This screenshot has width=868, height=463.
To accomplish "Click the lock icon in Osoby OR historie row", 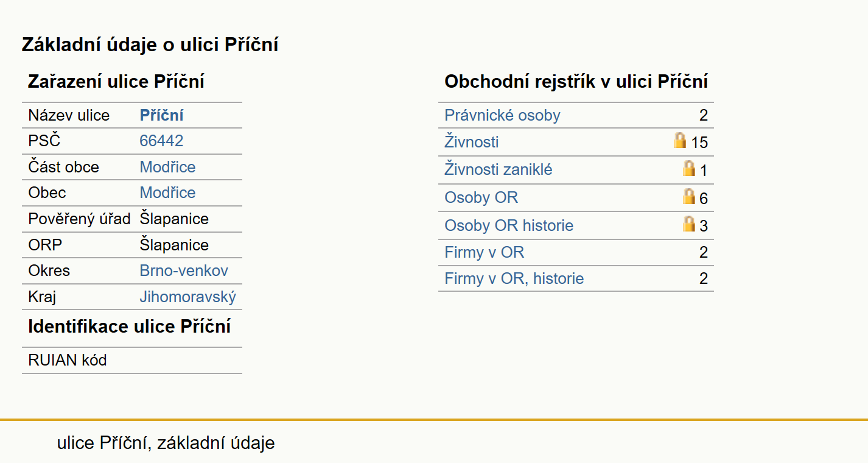I will (x=689, y=224).
